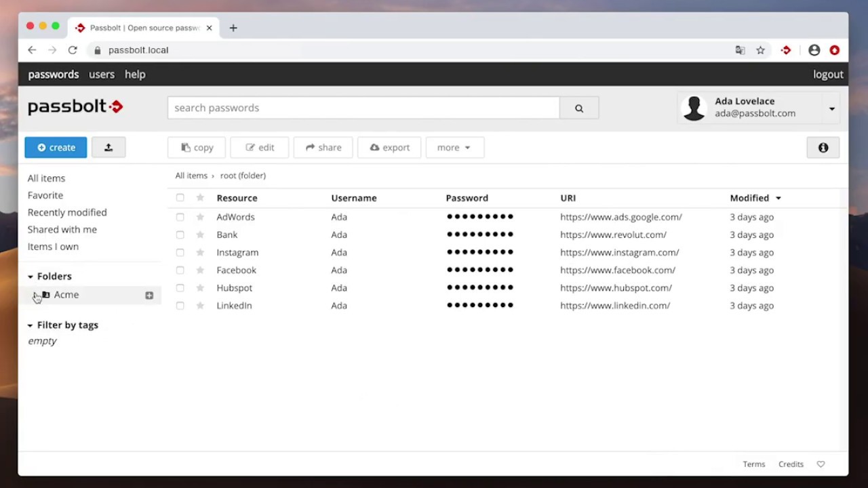Collapse the Folders section

coord(31,277)
